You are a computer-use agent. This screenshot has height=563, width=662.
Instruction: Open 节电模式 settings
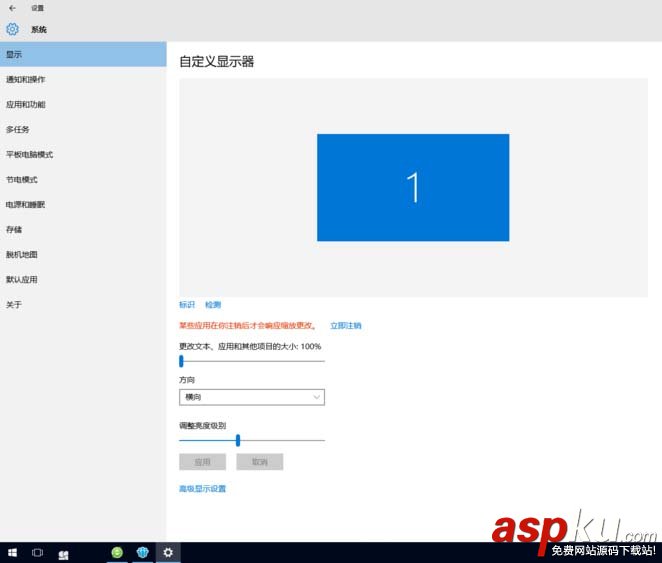83,179
